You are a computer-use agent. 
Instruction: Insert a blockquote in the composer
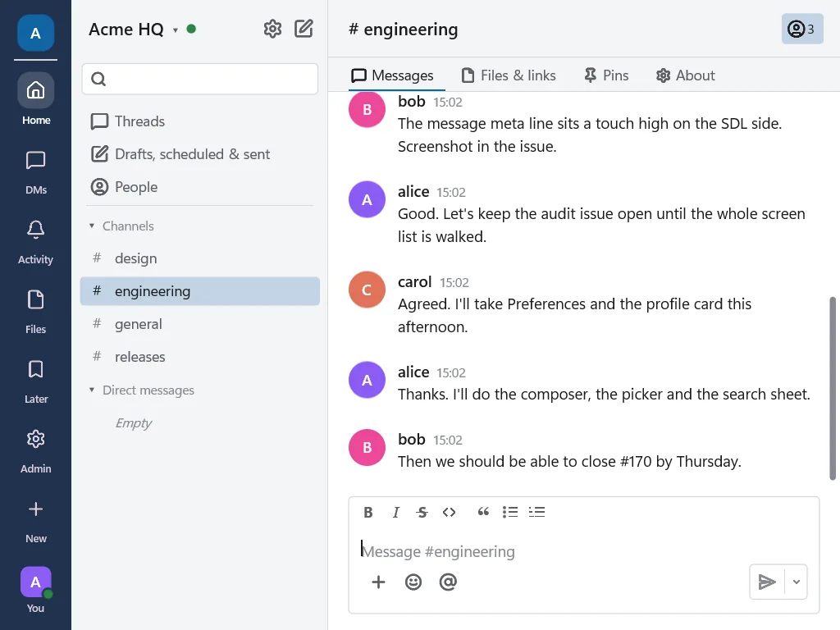[x=482, y=512]
